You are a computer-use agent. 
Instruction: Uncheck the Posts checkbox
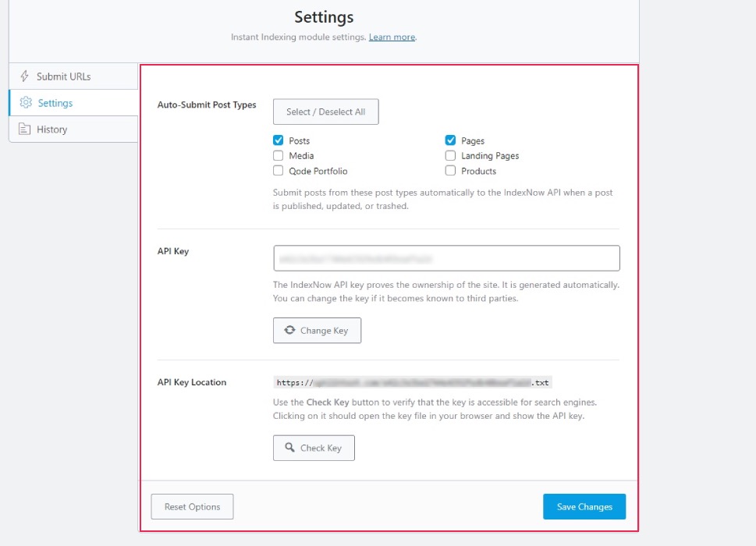pos(279,140)
